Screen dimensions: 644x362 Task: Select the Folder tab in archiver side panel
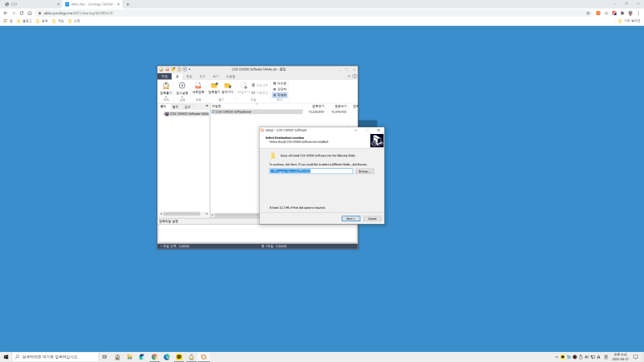[x=163, y=107]
